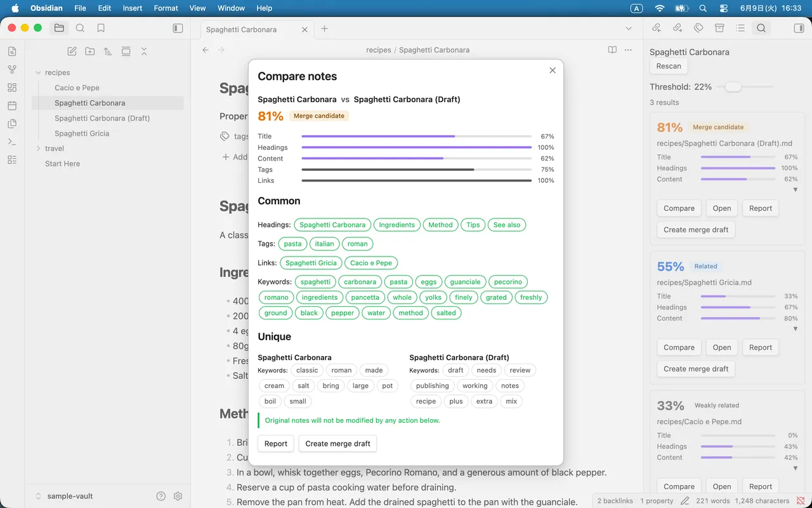This screenshot has height=508, width=812.
Task: Collapse the left sidebar with the panel icon
Action: point(178,28)
